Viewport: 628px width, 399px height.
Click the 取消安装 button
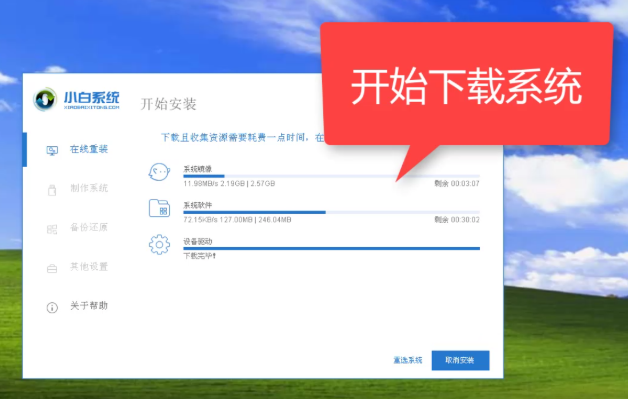click(460, 360)
